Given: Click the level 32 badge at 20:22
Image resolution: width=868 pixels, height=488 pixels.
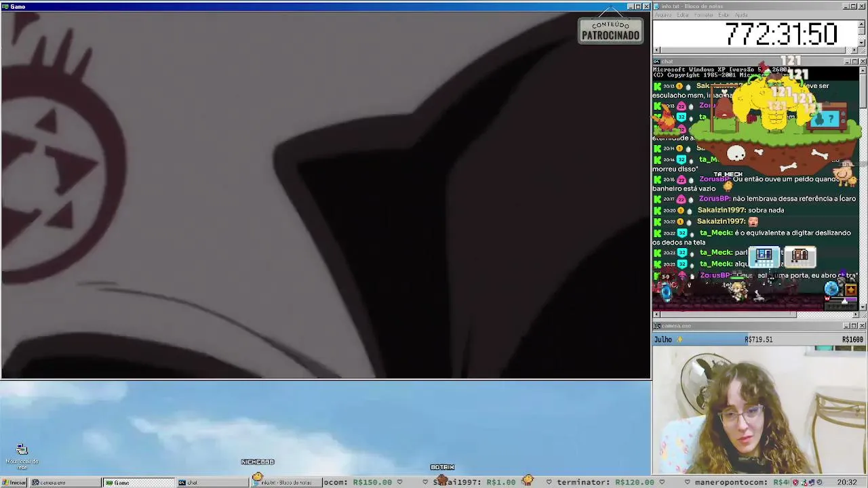Looking at the screenshot, I should coord(682,232).
